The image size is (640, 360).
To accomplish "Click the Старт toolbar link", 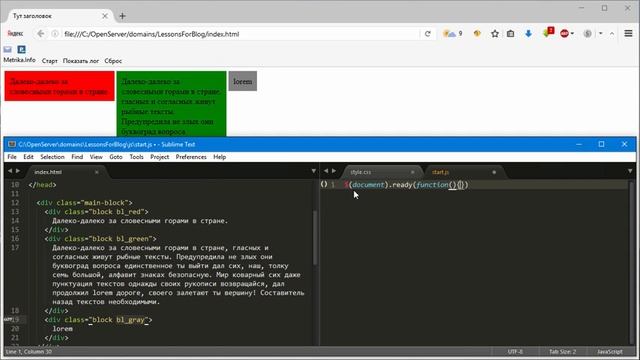I will 49,61.
